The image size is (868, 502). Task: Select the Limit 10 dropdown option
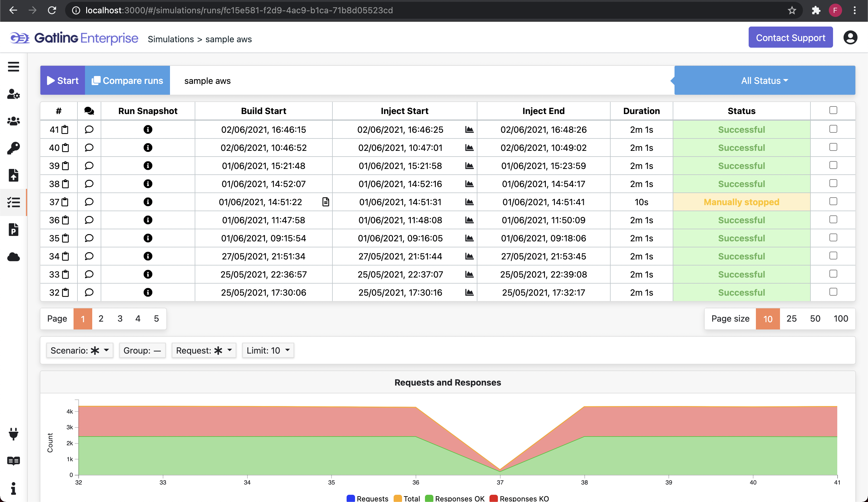(x=269, y=351)
